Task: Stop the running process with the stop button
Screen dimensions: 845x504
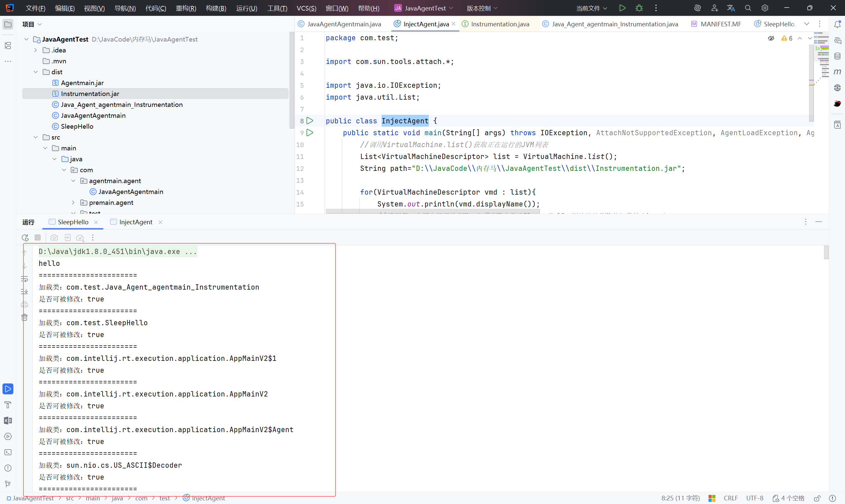Action: [x=38, y=238]
